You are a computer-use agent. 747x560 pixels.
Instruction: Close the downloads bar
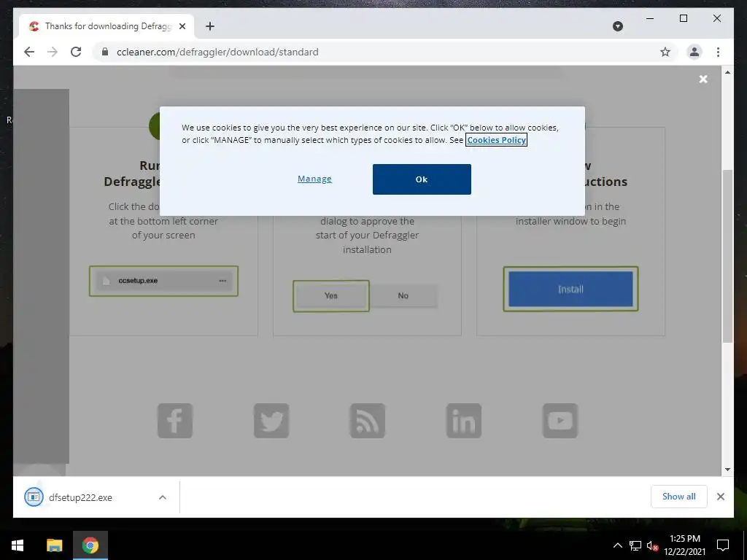point(720,497)
